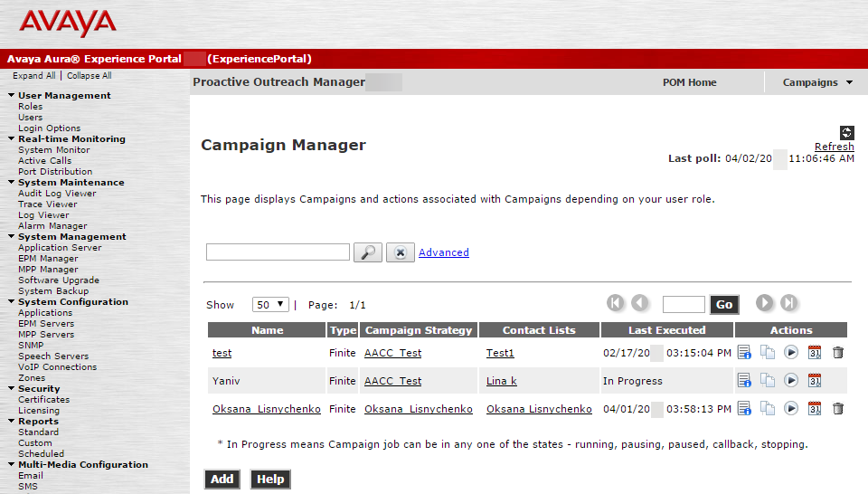Open the Advanced search link

[443, 252]
